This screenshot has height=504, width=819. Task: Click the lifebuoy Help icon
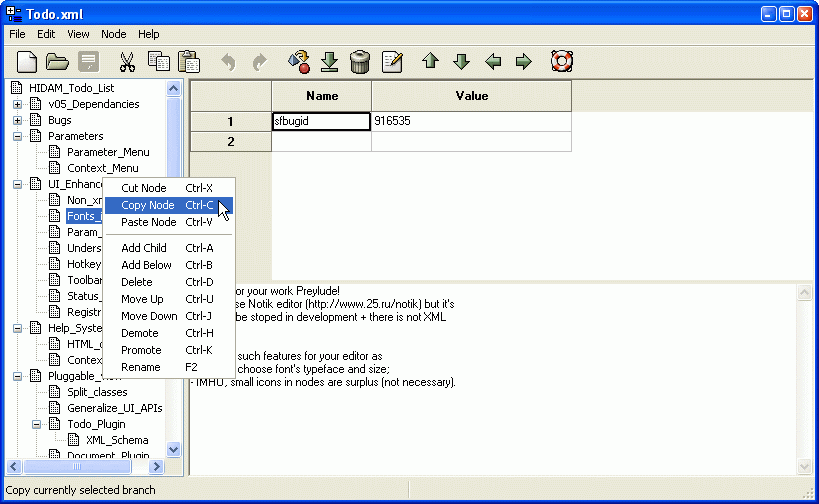pos(562,62)
